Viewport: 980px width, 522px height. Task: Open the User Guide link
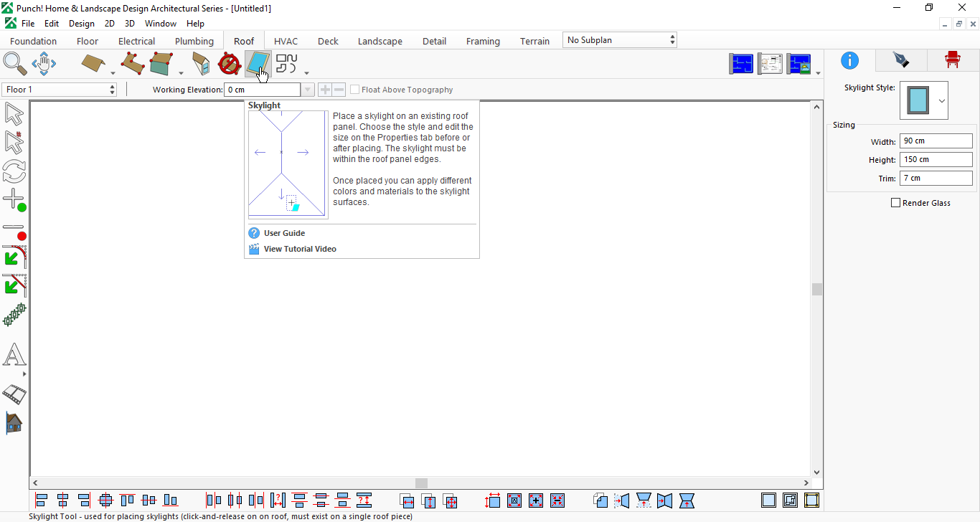tap(284, 233)
